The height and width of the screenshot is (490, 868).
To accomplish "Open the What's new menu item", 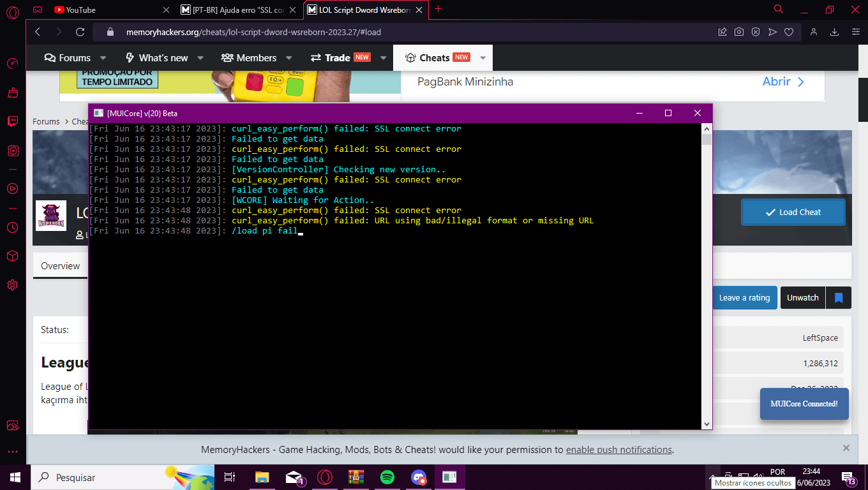I will click(156, 57).
